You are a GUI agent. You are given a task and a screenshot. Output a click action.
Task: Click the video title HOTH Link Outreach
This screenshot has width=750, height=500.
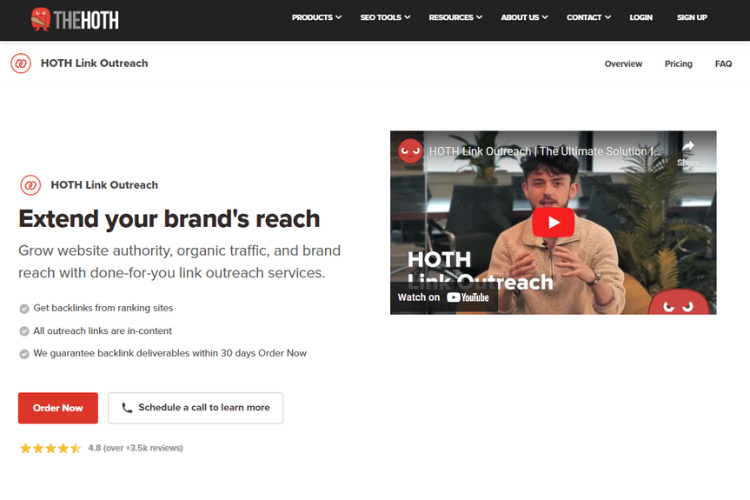click(x=545, y=151)
